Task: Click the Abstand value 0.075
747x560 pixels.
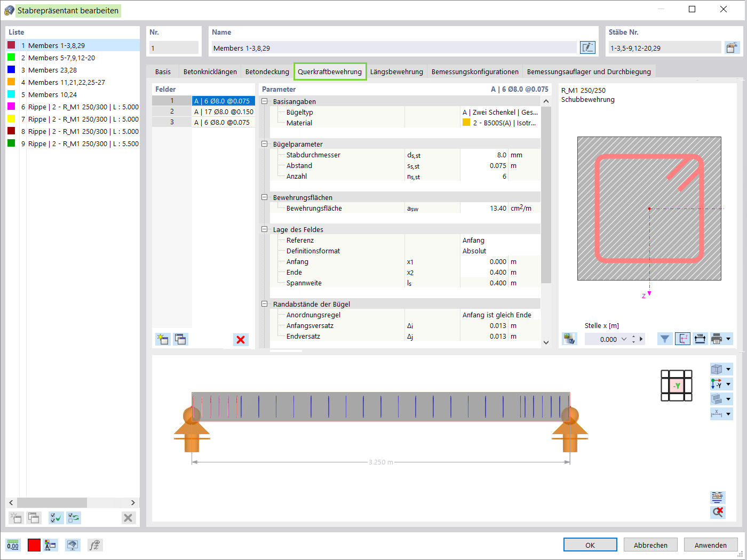Action: [484, 165]
